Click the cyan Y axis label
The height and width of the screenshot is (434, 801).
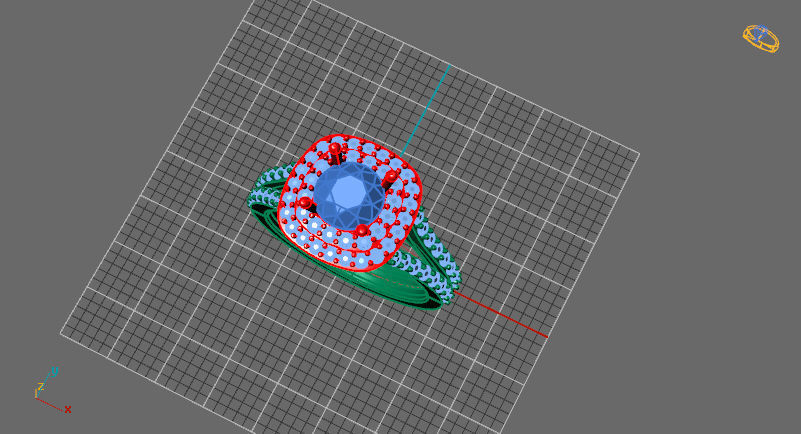click(55, 371)
